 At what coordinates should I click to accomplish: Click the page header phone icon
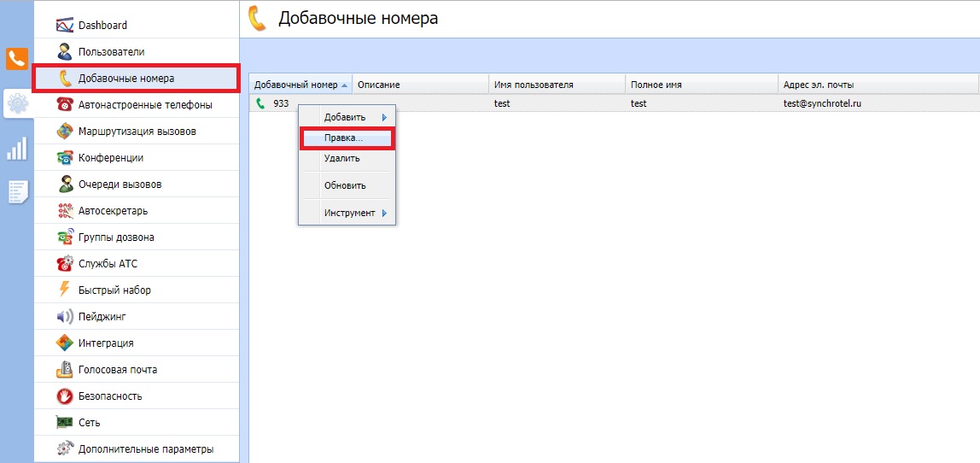click(x=257, y=18)
